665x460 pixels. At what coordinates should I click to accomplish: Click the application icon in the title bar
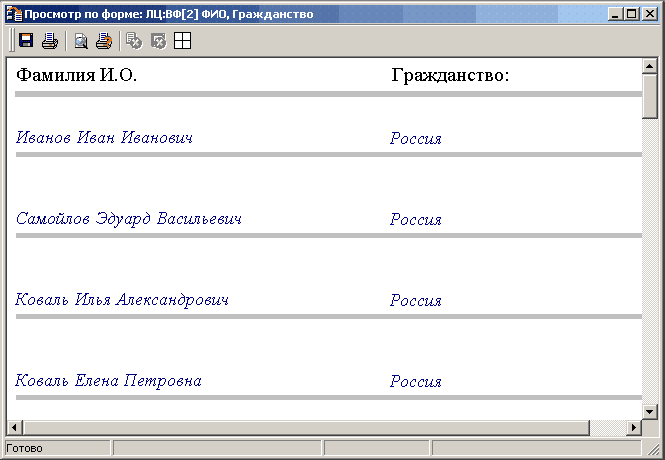[x=14, y=14]
